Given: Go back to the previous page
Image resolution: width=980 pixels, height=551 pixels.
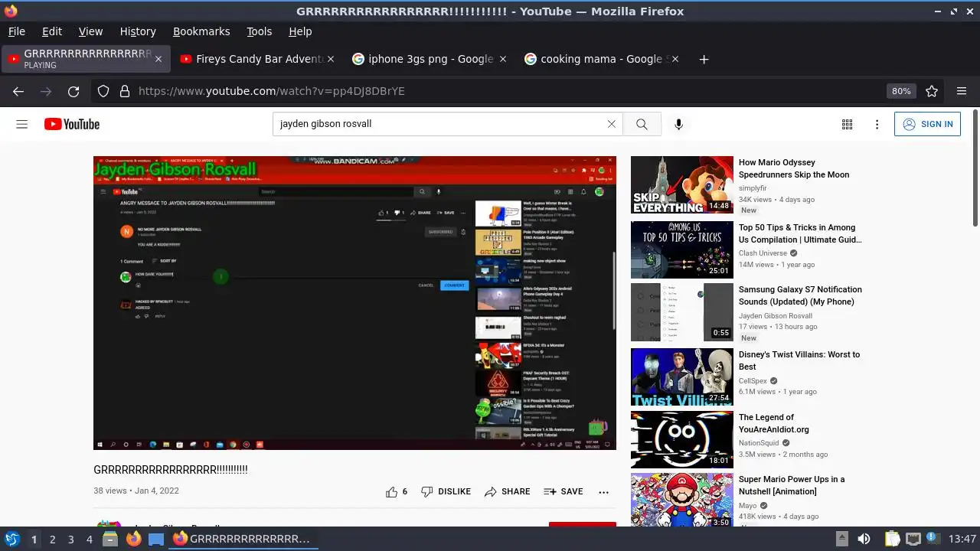Looking at the screenshot, I should click(18, 91).
